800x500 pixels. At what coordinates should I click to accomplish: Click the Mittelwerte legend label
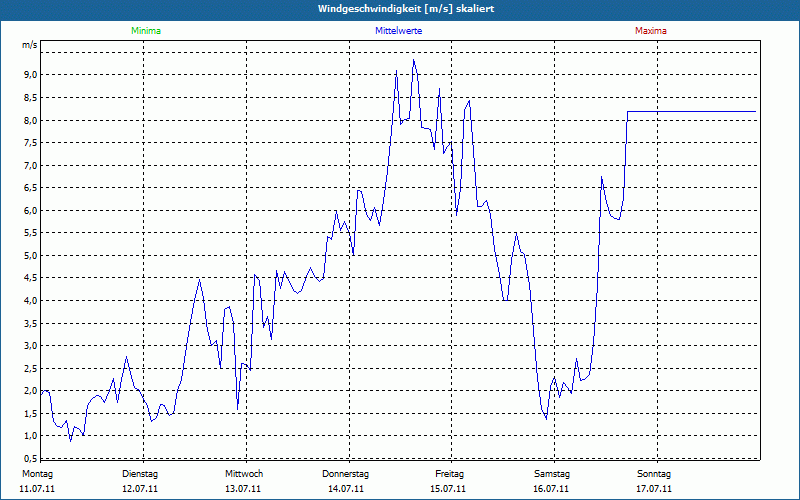click(x=398, y=31)
